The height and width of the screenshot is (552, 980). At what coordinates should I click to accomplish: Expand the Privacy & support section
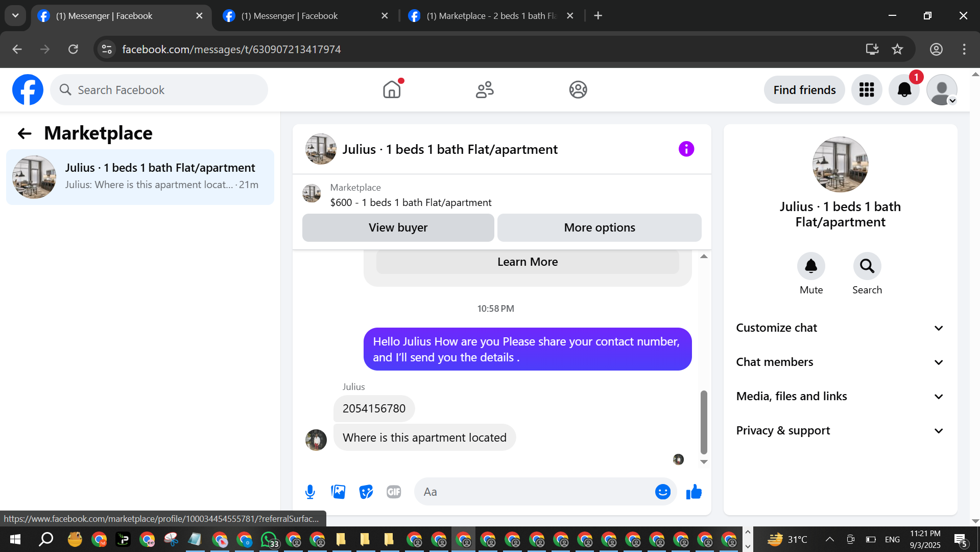click(x=840, y=431)
